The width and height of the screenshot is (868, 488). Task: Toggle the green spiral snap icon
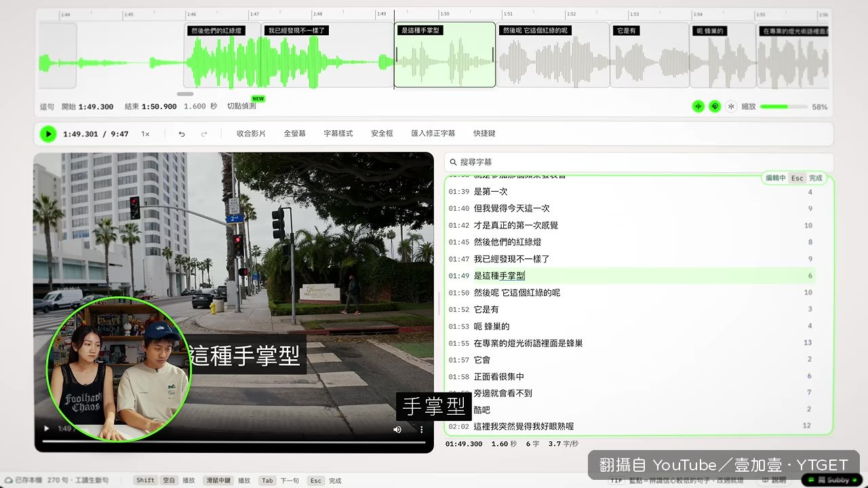point(715,106)
